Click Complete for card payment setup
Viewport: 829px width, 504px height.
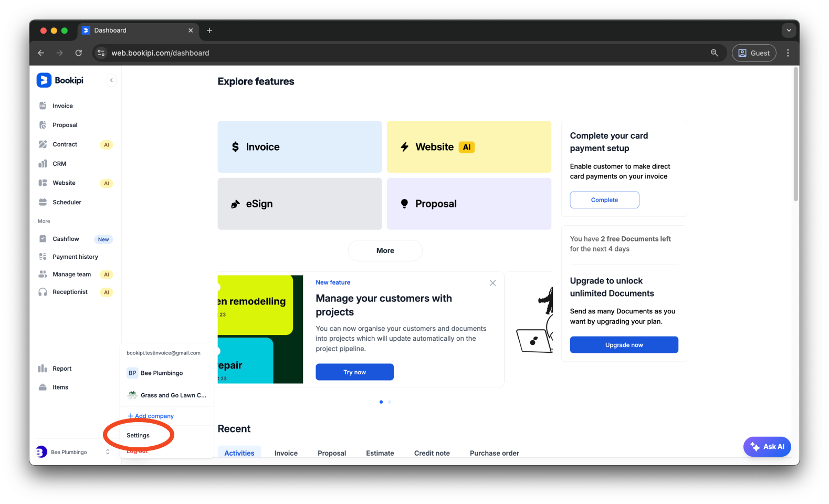pyautogui.click(x=604, y=200)
